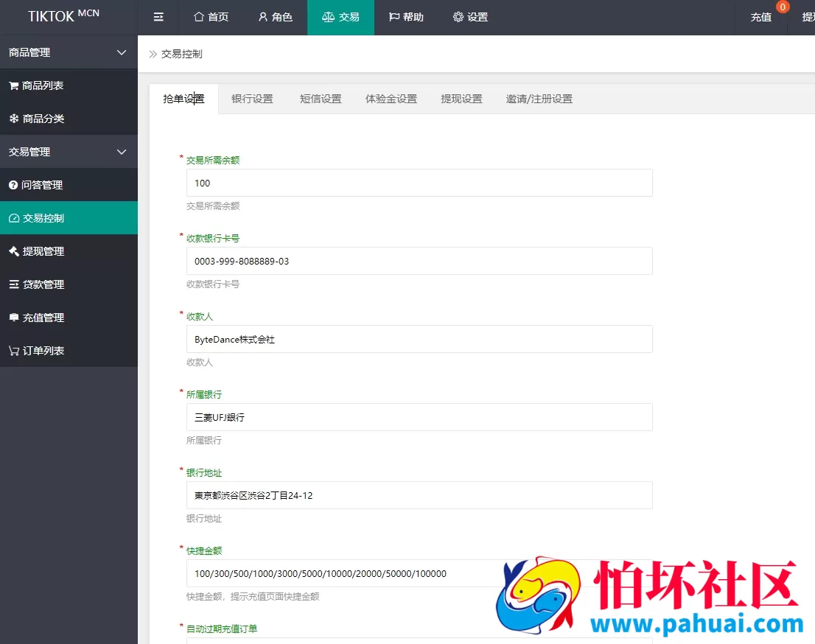This screenshot has height=644, width=815.
Task: Open 贷款管理 in sidebar
Action: click(69, 284)
